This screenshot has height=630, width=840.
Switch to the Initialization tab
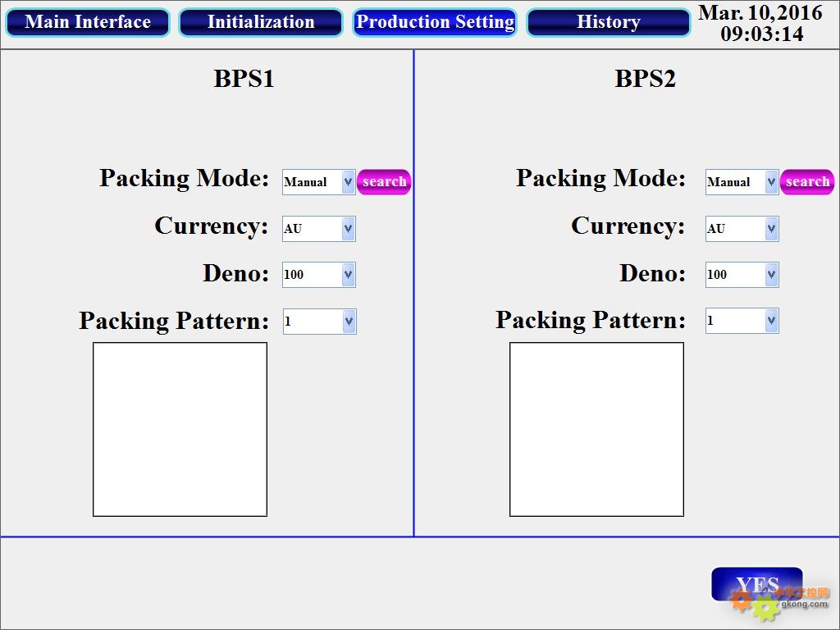260,22
